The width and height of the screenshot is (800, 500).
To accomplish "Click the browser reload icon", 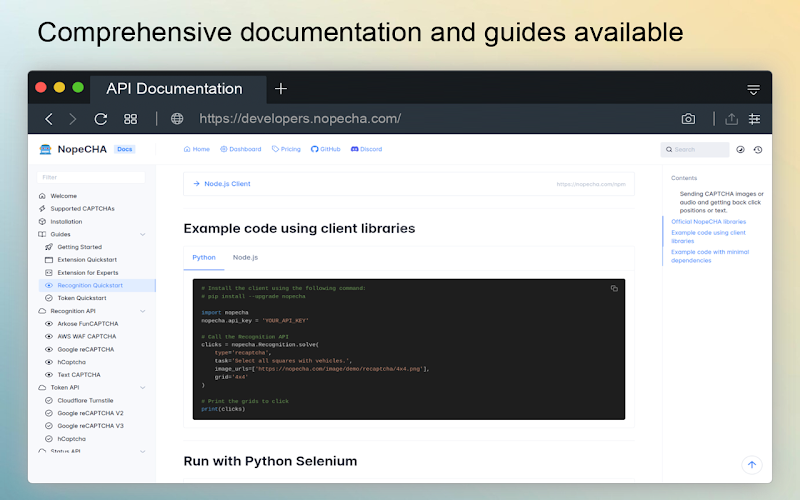I will tap(101, 119).
